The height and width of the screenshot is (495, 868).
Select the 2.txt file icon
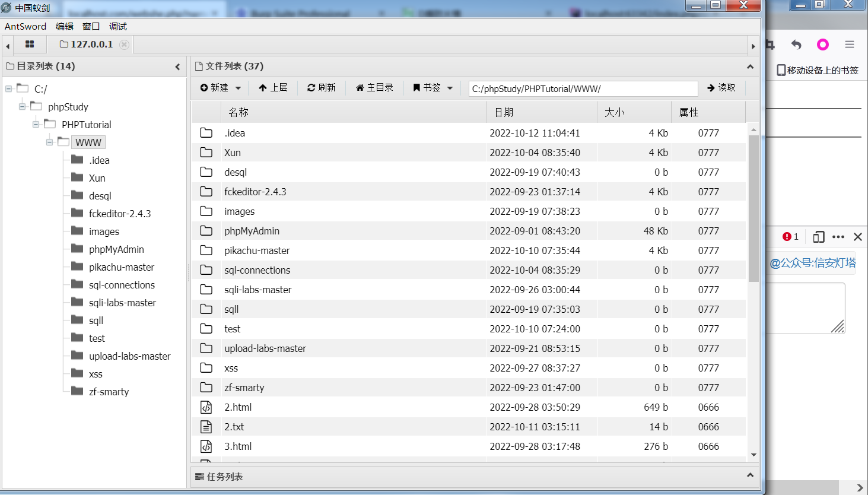click(206, 427)
